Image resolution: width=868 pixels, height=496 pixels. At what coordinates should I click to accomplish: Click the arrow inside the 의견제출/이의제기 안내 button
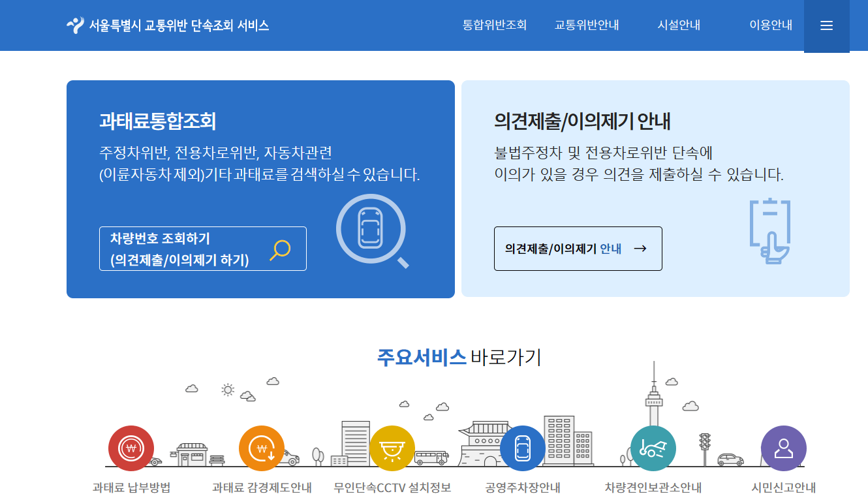point(640,249)
